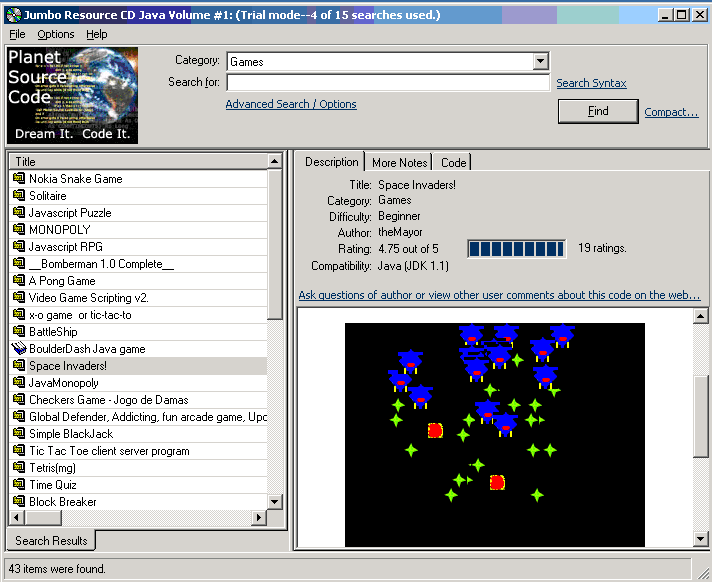
Task: Open the File menu
Action: tap(17, 34)
